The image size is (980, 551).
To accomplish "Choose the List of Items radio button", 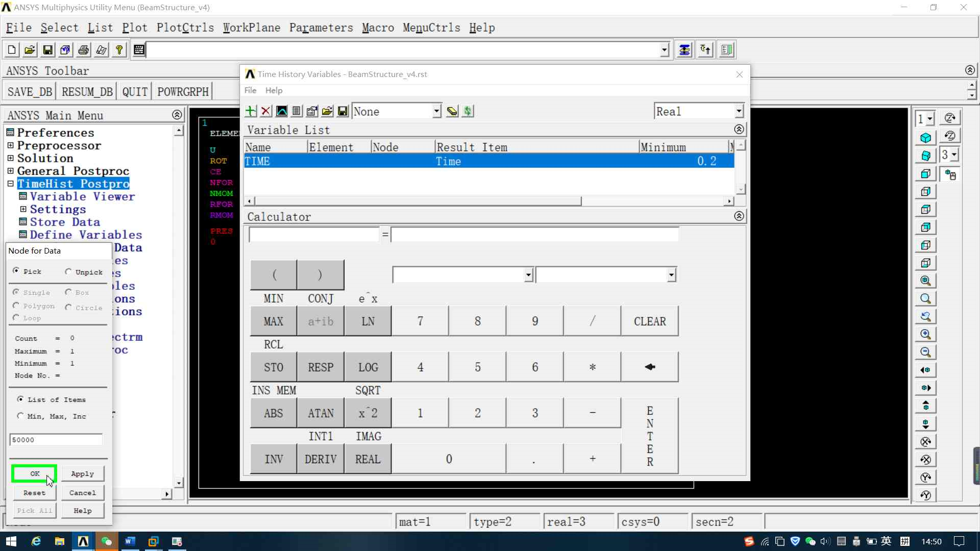I will [20, 399].
